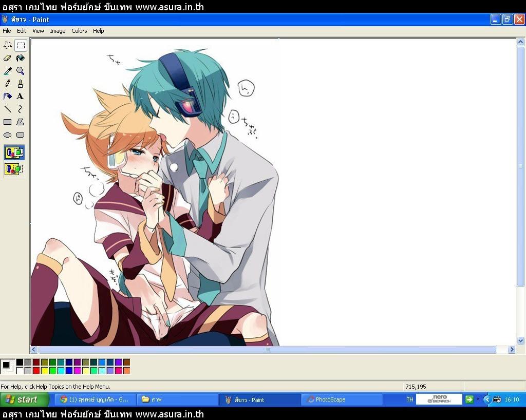
Task: Click the Windows Start button
Action: (x=24, y=399)
